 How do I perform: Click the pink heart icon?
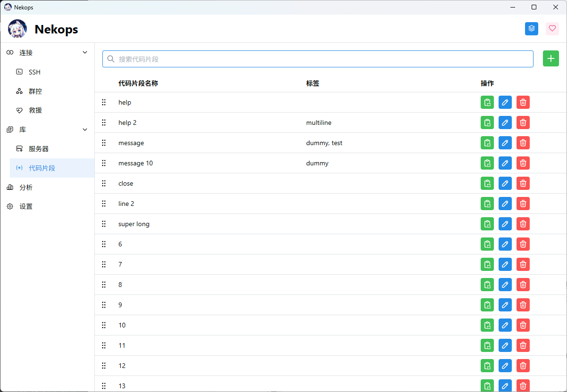552,29
